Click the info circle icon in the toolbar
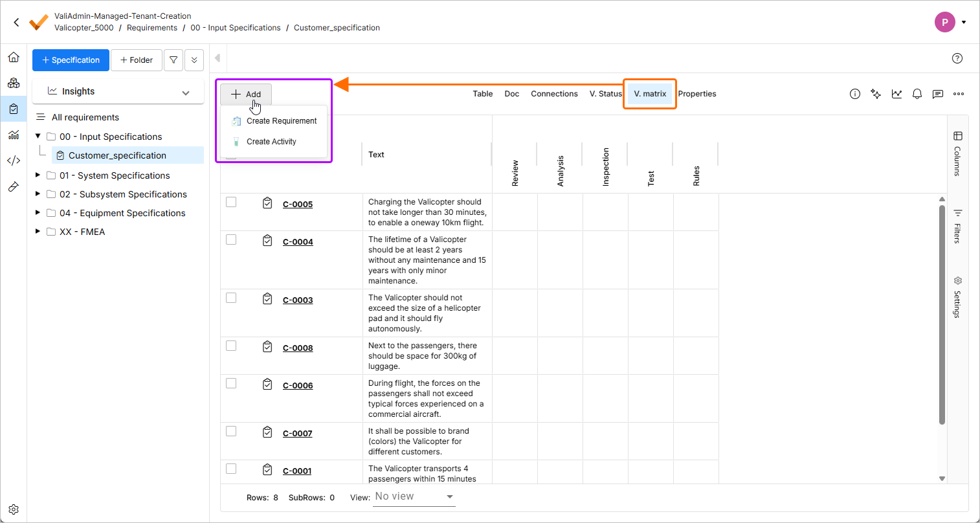 [x=855, y=94]
